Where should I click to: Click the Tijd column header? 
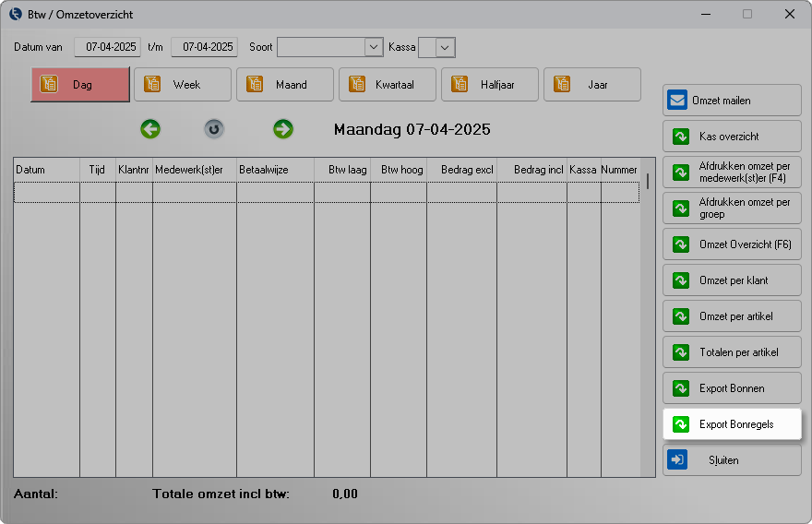coord(98,170)
